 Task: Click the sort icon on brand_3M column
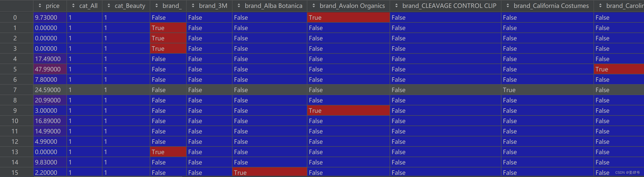(193, 5)
